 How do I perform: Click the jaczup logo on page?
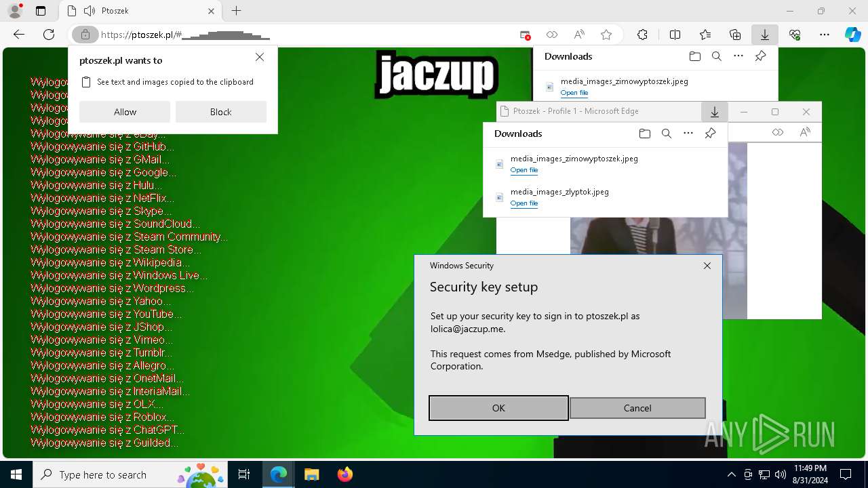pos(437,75)
